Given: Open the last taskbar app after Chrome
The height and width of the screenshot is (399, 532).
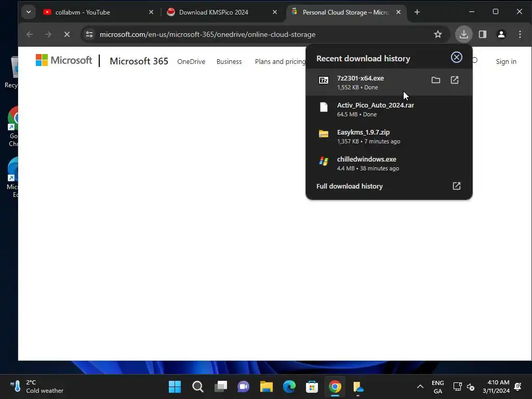Looking at the screenshot, I should pos(358,387).
